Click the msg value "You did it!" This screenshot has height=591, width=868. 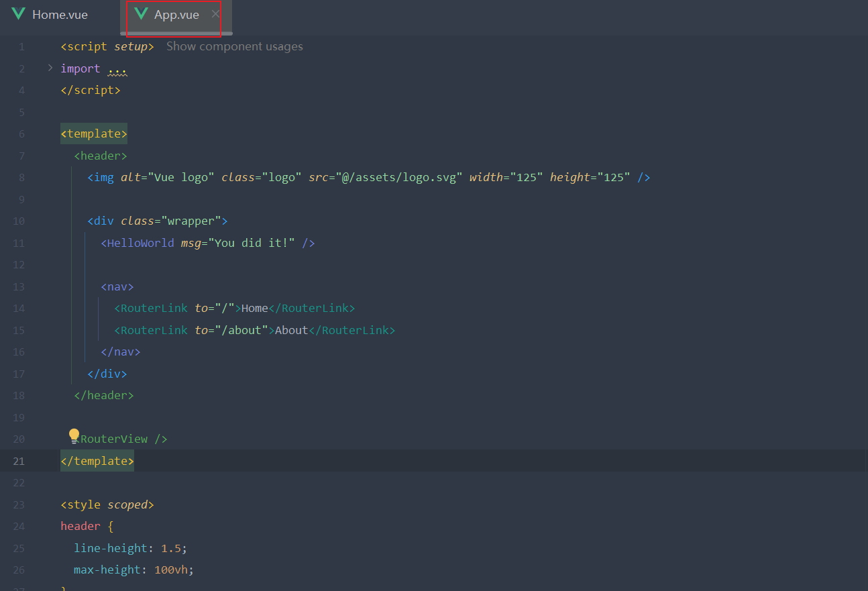[x=252, y=243]
